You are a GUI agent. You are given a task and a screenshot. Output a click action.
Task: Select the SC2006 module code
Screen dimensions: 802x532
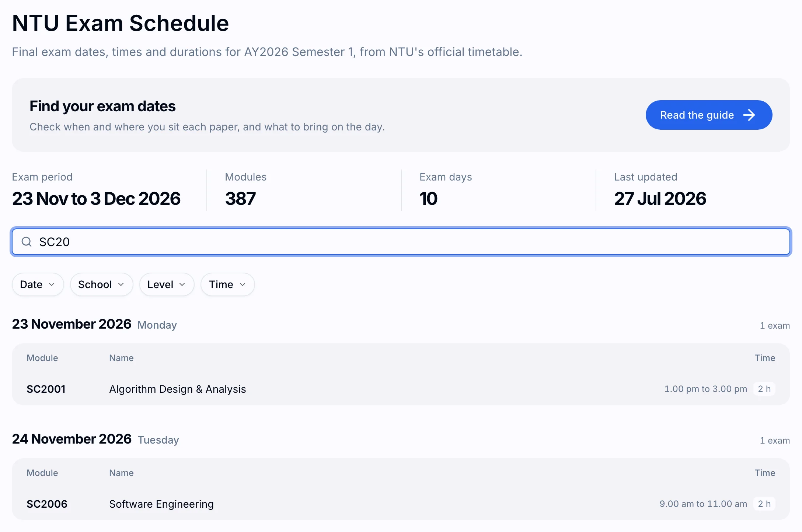click(x=47, y=504)
